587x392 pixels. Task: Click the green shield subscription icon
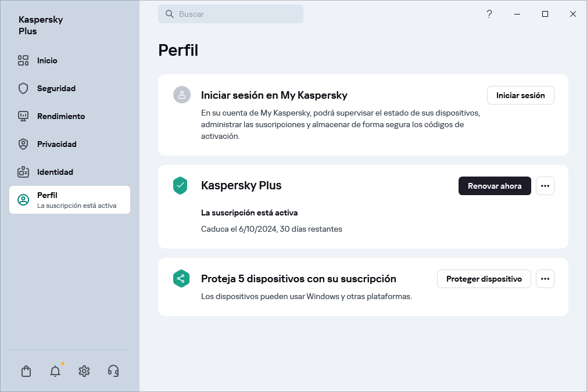(180, 186)
